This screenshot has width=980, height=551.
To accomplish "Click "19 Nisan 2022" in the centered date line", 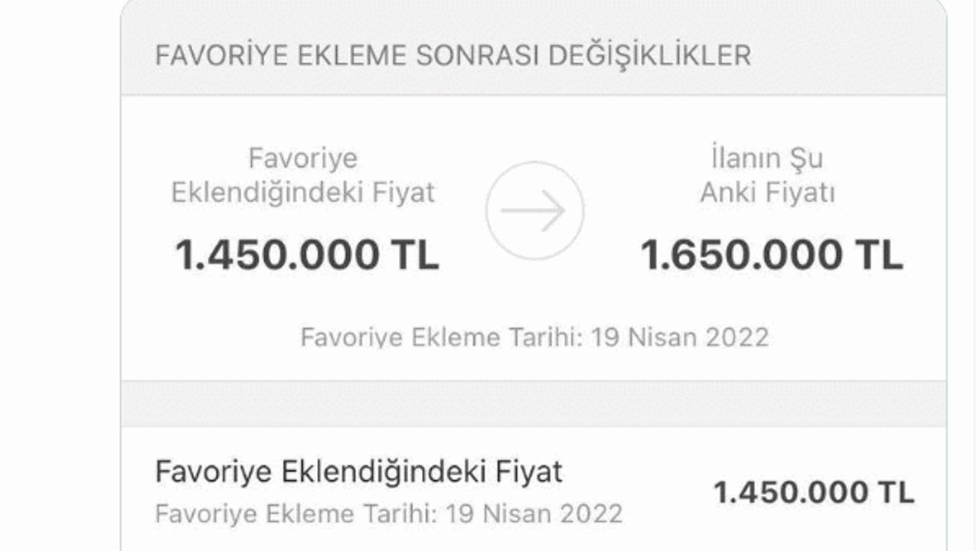I will pos(680,337).
